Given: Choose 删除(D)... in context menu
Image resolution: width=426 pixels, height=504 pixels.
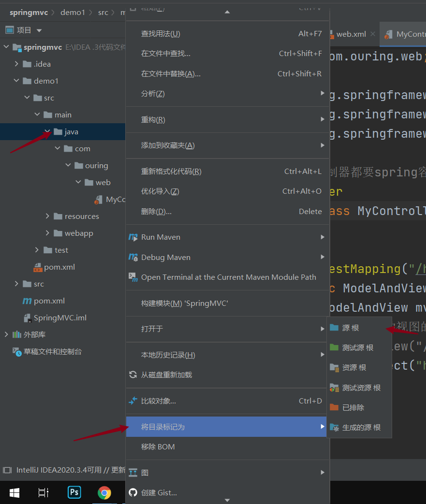Looking at the screenshot, I should (x=227, y=212).
